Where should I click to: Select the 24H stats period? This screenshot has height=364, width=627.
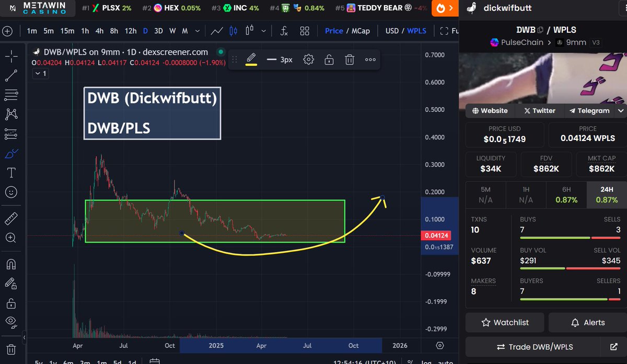(607, 194)
